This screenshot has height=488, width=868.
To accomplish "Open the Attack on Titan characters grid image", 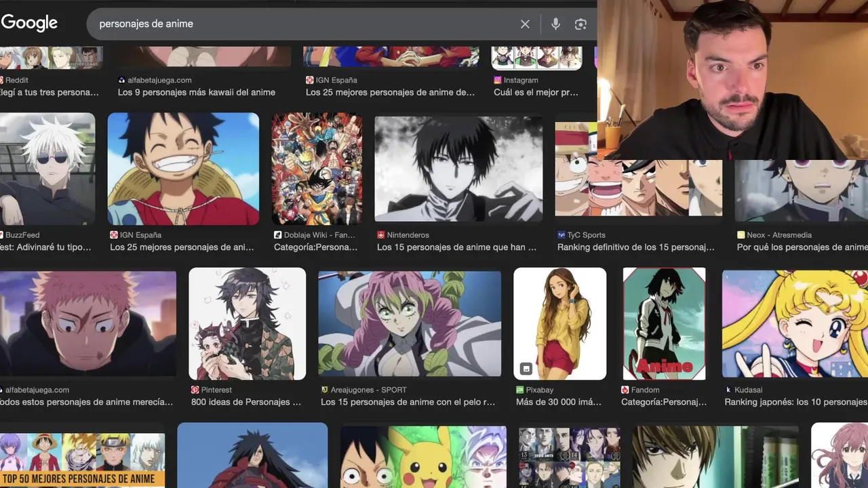I will [569, 457].
